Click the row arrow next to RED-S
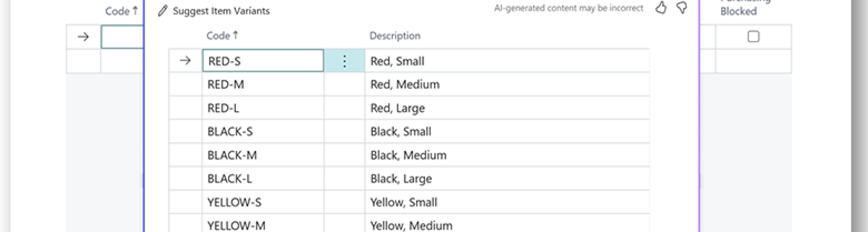 click(185, 61)
